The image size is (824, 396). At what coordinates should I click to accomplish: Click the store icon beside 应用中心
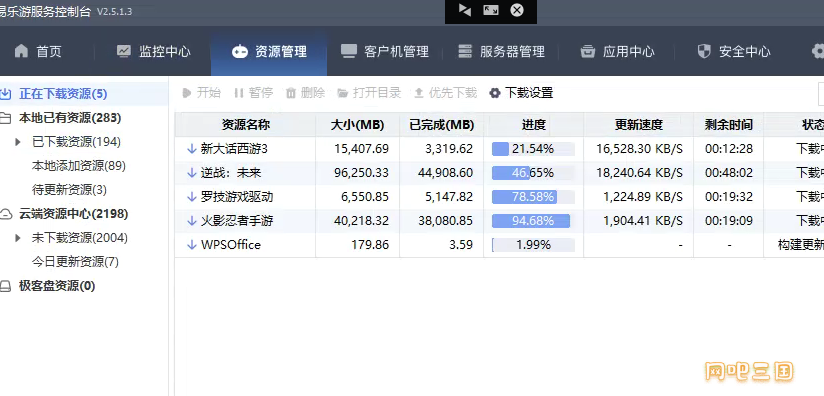point(588,51)
